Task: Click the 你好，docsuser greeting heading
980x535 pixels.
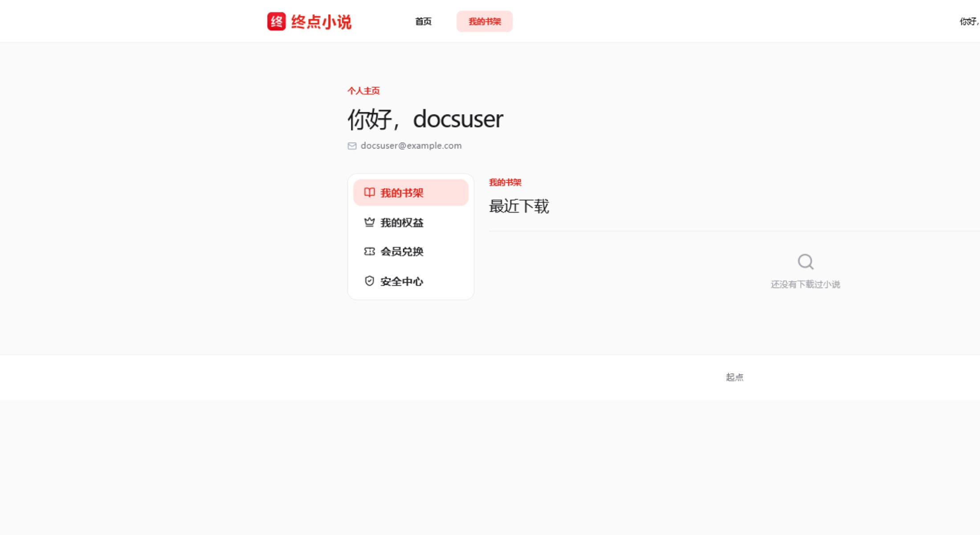Action: (425, 119)
